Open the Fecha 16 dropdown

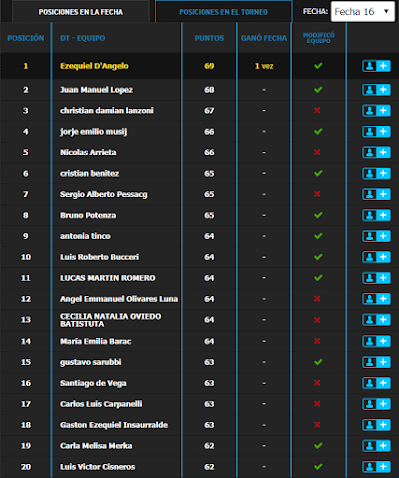(x=363, y=12)
